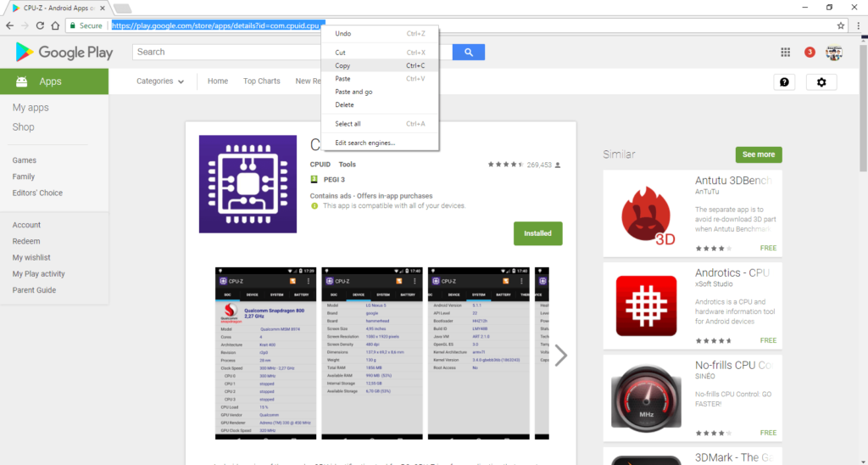This screenshot has width=868, height=465.
Task: Open settings via the gear icon
Action: pos(821,82)
